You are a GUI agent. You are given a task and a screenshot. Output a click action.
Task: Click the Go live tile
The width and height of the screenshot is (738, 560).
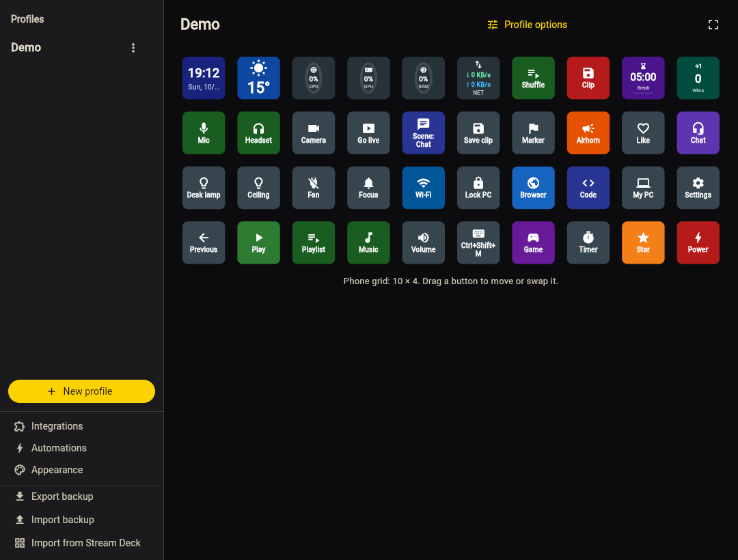(x=368, y=133)
